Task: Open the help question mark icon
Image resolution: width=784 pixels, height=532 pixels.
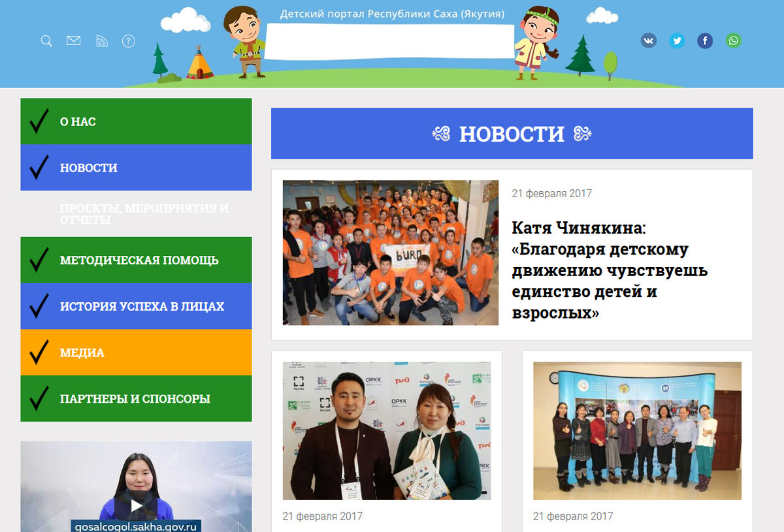Action: [x=129, y=41]
